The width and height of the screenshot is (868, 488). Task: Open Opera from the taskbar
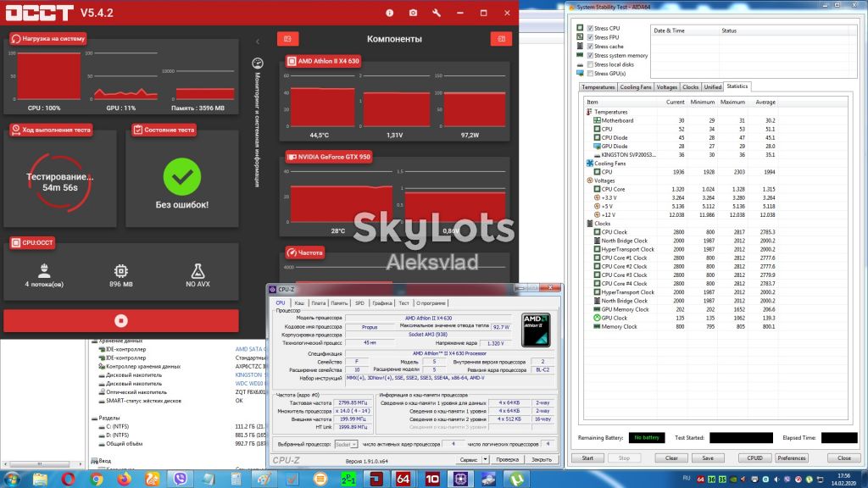pyautogui.click(x=68, y=479)
